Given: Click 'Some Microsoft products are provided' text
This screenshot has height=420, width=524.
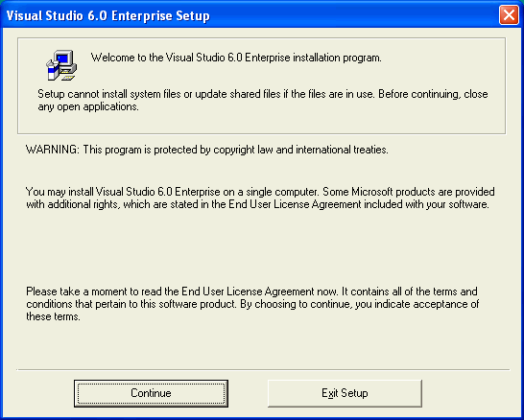Looking at the screenshot, I should [x=409, y=192].
